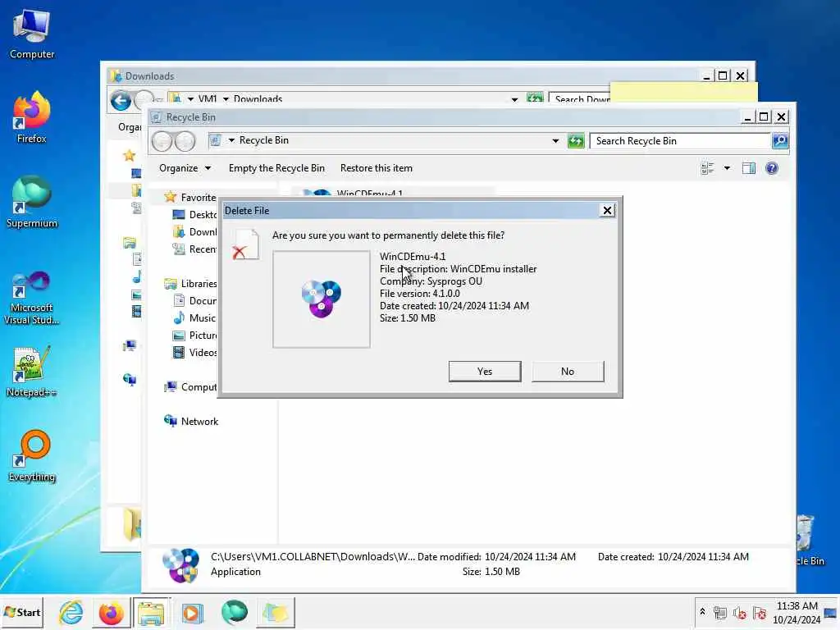Open the view options dropdown arrow
840x630 pixels.
click(727, 168)
